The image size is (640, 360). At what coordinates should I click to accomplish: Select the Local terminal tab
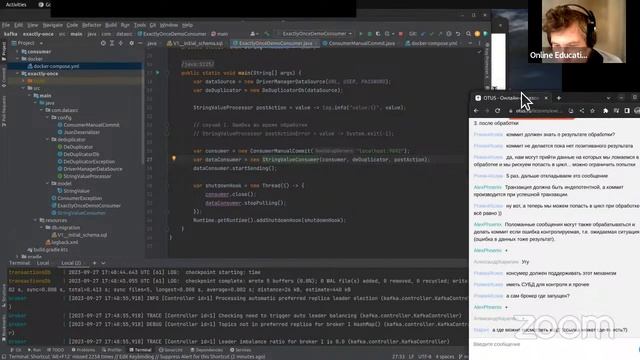pyautogui.click(x=42, y=263)
